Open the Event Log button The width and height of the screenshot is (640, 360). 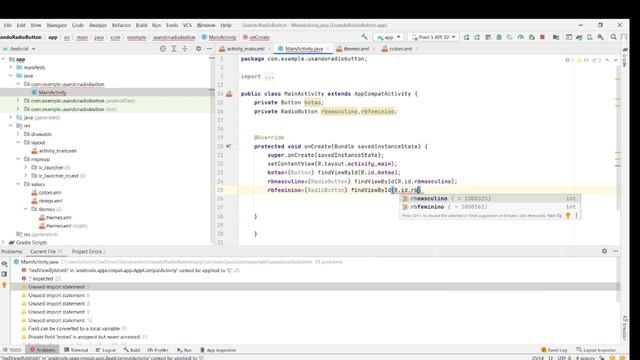554,350
